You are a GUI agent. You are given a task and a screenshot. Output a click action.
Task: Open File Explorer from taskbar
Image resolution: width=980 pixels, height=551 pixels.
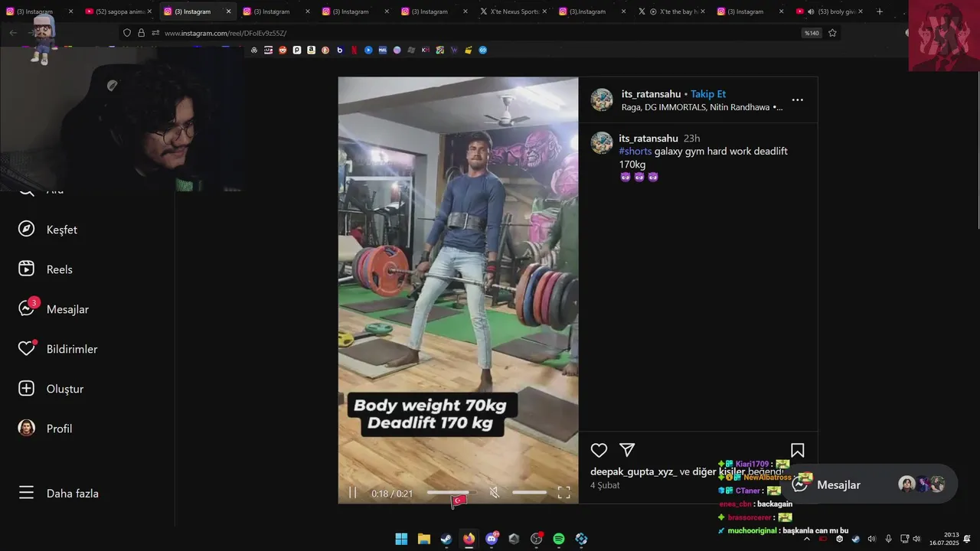pyautogui.click(x=423, y=539)
